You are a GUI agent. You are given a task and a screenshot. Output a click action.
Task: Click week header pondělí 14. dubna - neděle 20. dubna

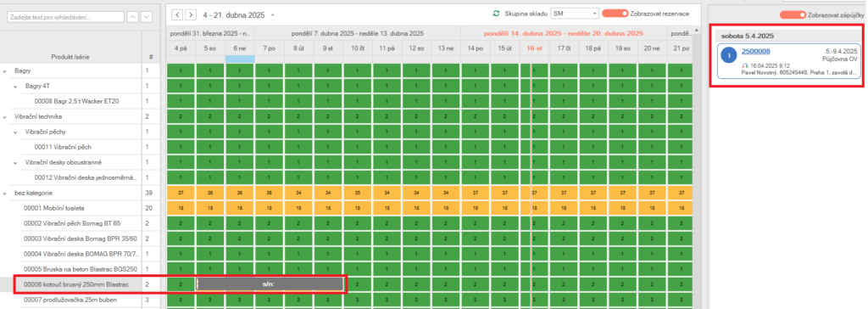point(564,33)
